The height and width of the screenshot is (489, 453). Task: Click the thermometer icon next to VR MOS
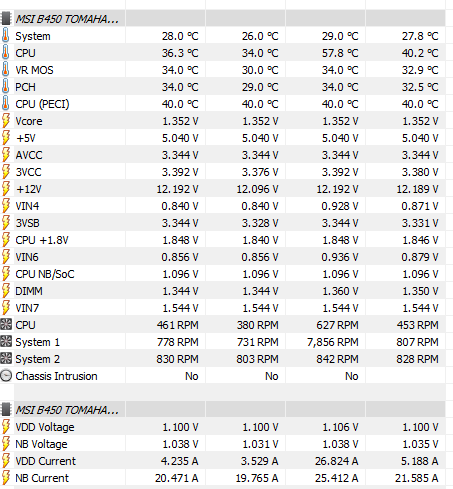(x=6, y=70)
